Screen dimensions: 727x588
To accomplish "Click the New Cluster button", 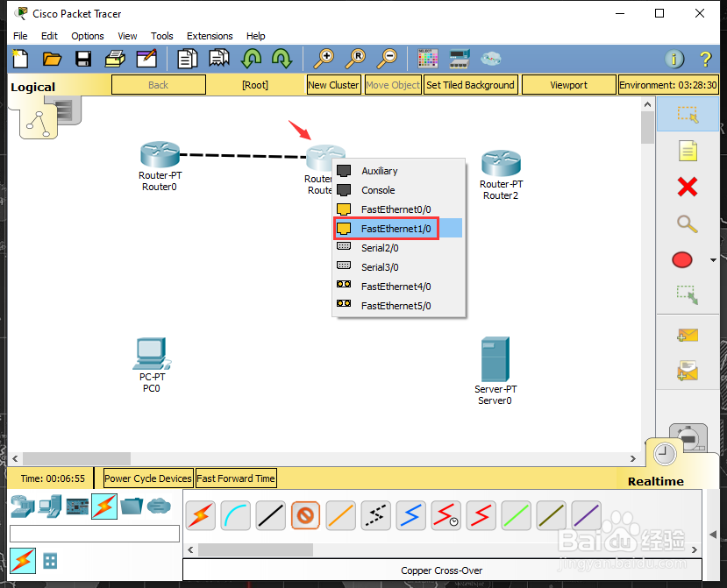I will (333, 85).
